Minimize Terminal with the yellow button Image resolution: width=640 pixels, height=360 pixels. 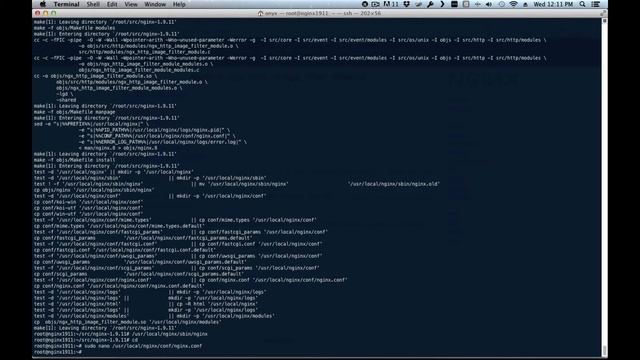45,13
